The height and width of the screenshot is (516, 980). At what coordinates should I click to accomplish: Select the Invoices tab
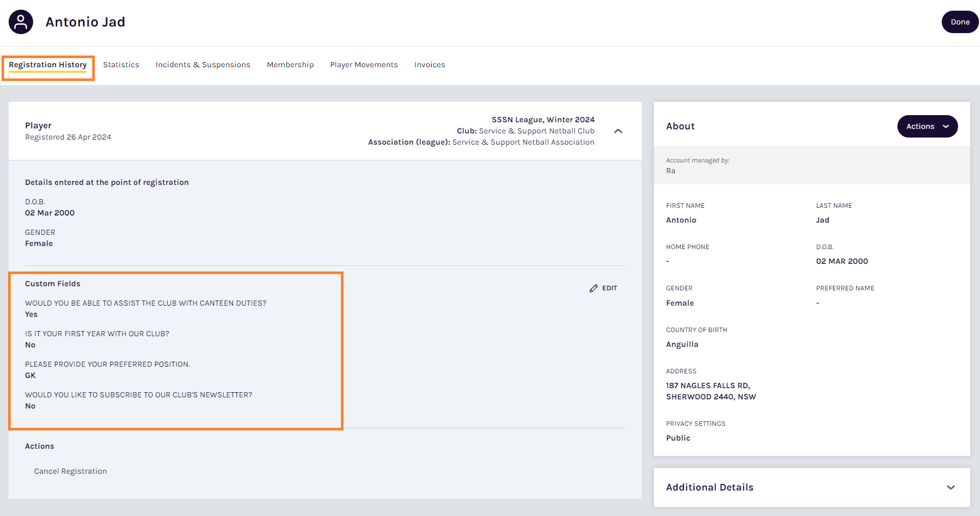(x=430, y=65)
